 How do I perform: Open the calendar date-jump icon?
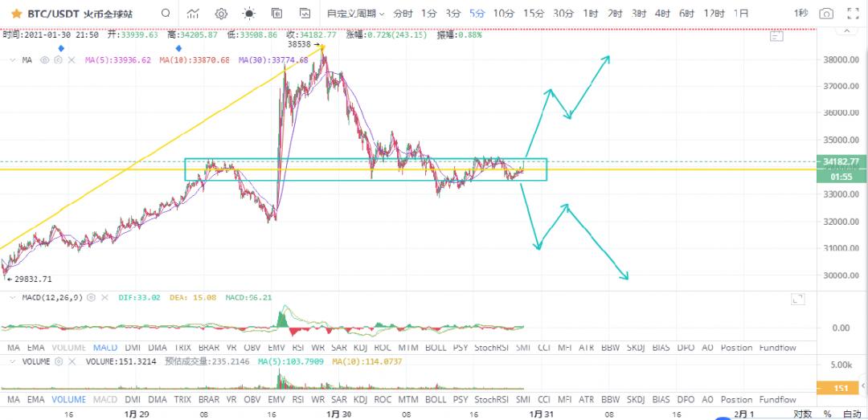click(x=777, y=37)
